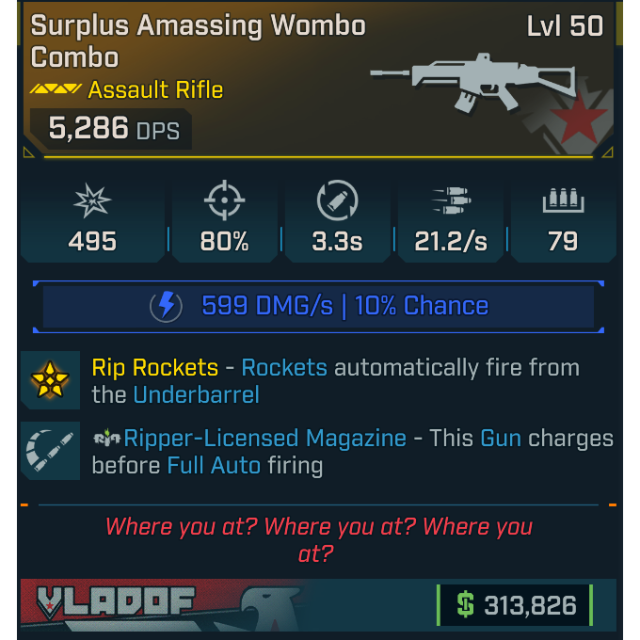Click the accuracy crosshair icon
Screen dimensions: 640x640
pos(224,200)
